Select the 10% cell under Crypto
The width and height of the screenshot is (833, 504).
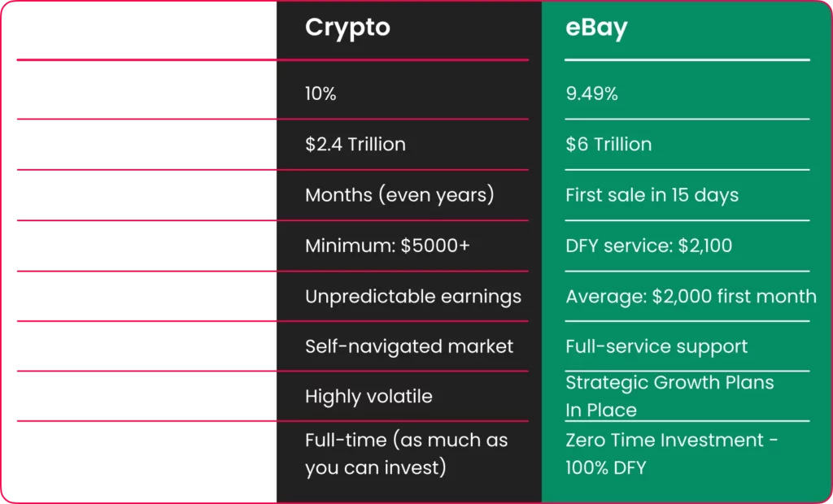point(321,94)
